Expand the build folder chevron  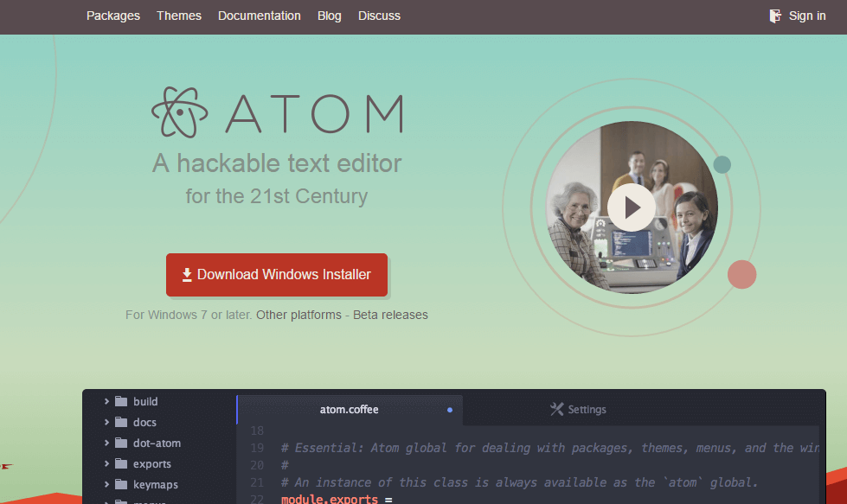click(106, 401)
